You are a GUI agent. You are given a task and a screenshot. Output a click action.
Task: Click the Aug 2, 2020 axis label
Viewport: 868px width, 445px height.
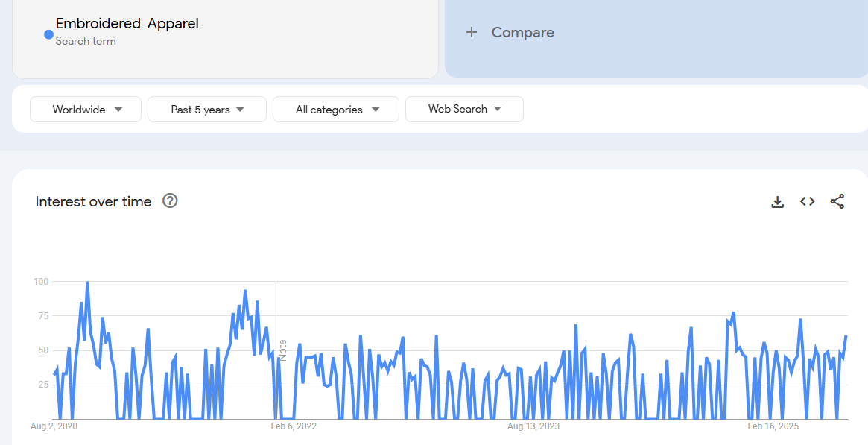tap(54, 426)
